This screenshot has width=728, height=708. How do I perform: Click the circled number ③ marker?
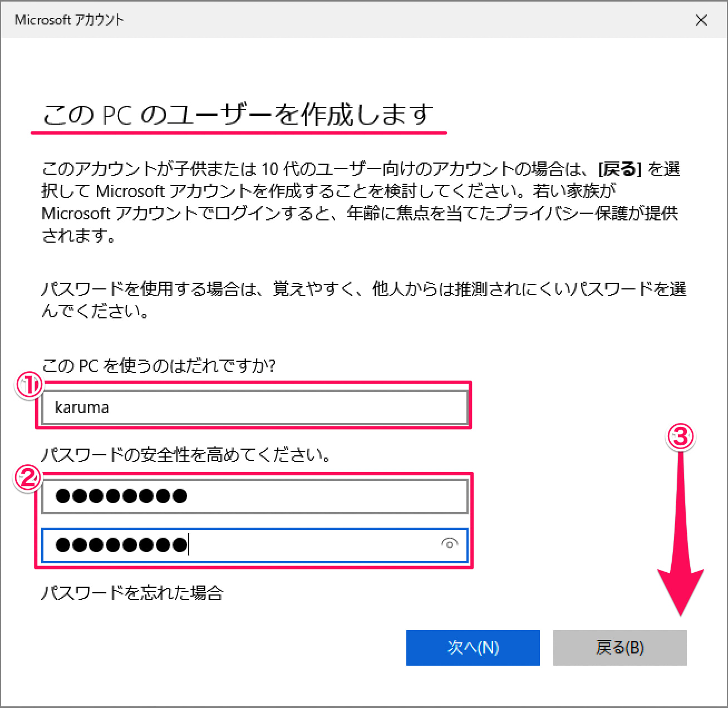pos(681,437)
